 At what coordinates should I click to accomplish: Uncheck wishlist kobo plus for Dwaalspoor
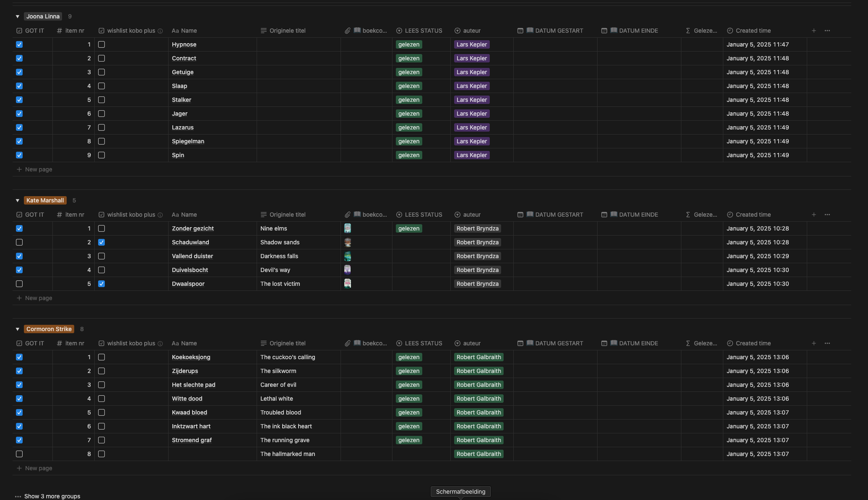pyautogui.click(x=101, y=284)
